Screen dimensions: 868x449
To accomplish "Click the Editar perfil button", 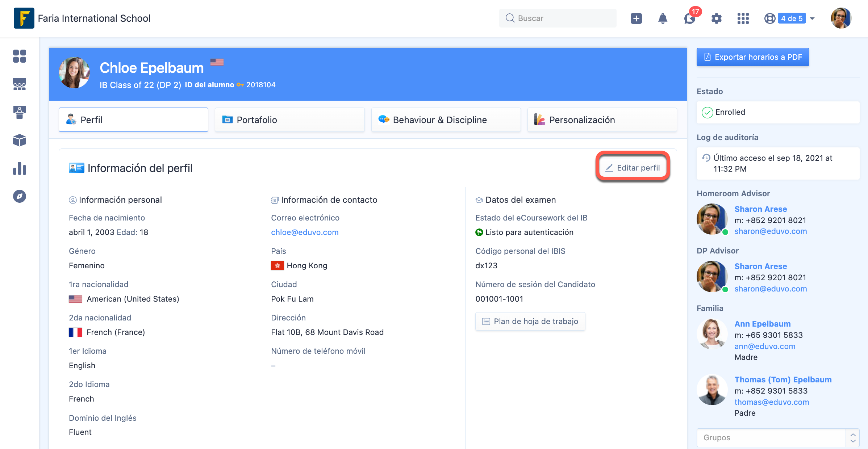I will 633,168.
